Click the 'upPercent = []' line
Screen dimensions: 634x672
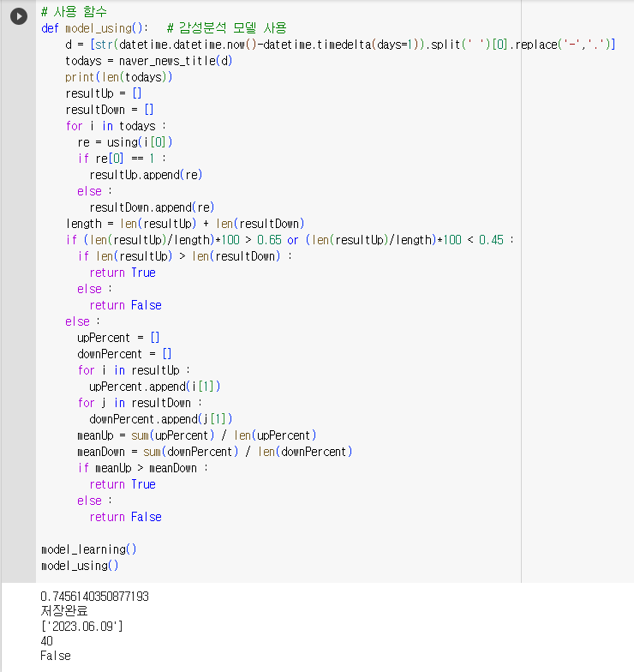pos(118,338)
